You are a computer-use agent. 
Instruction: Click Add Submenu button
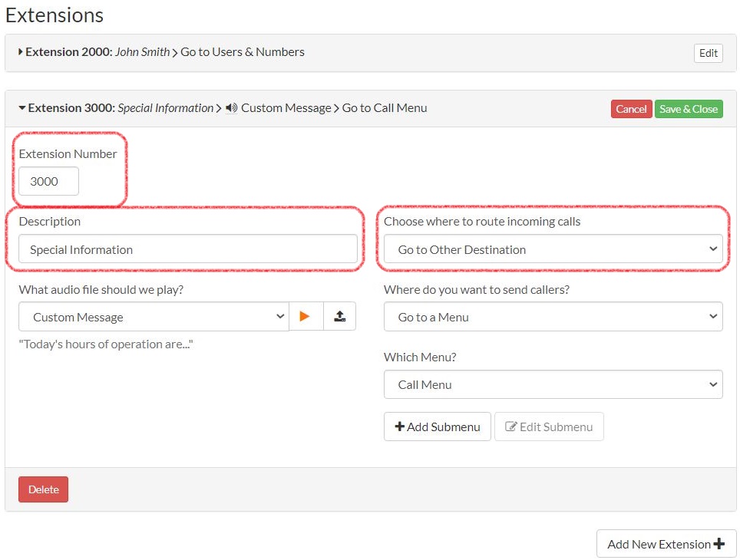coord(437,427)
